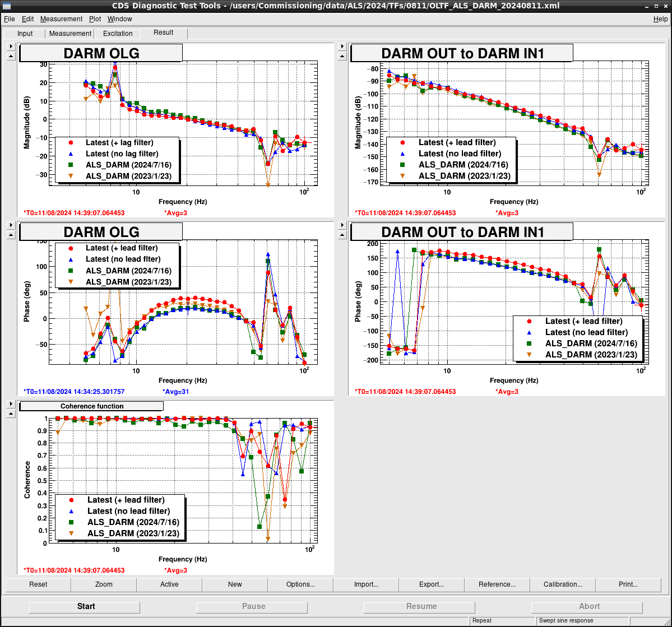Open window menu icon in title bar
Image resolution: width=672 pixels, height=627 pixels.
click(6, 6)
